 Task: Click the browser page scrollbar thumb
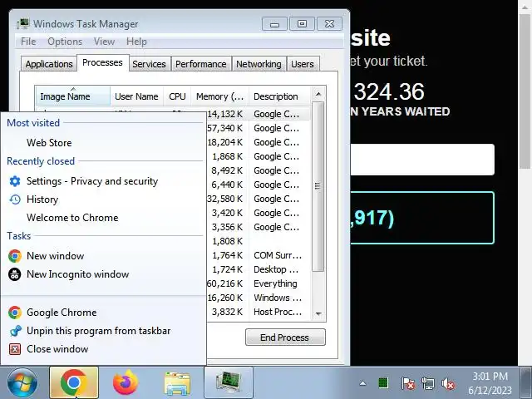[525, 91]
